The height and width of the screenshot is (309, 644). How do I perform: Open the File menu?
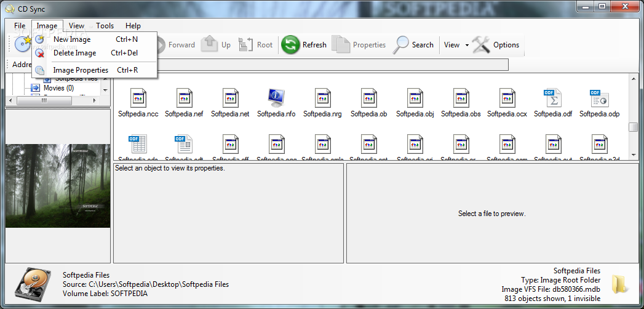point(20,25)
